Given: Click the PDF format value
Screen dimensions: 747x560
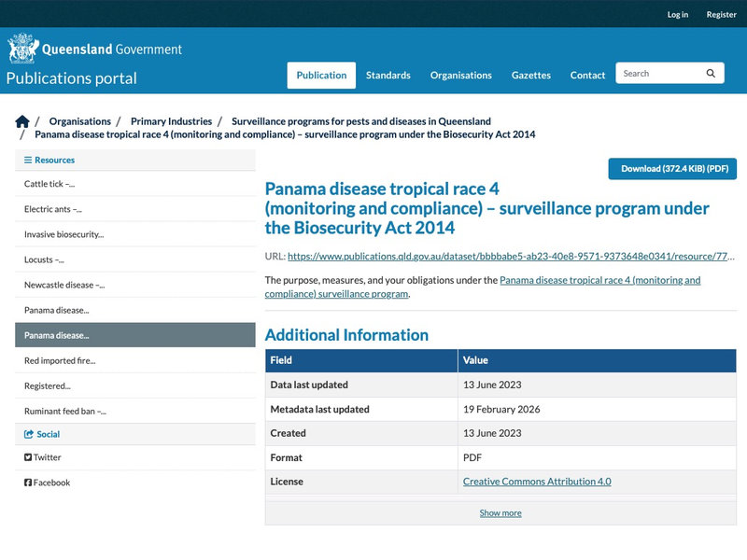Looking at the screenshot, I should coord(472,457).
